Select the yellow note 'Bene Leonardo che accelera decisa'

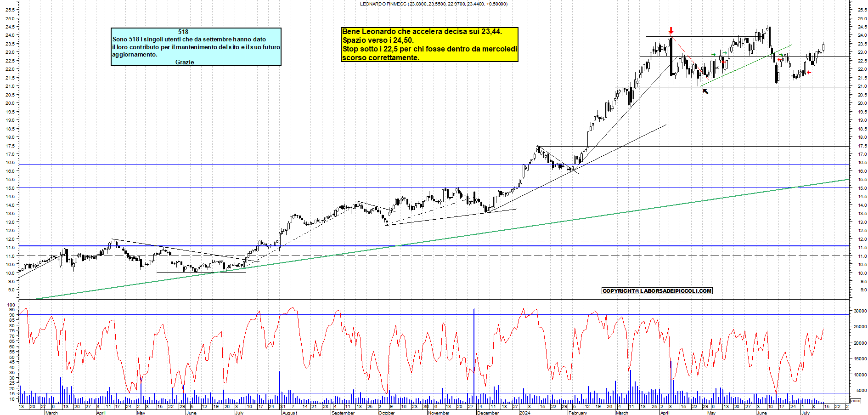tap(429, 44)
